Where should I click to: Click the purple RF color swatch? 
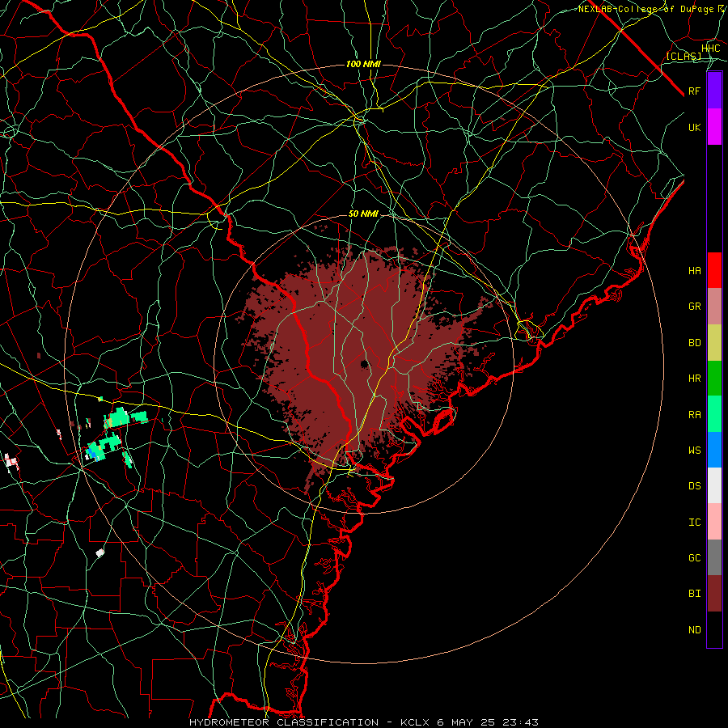(x=714, y=91)
